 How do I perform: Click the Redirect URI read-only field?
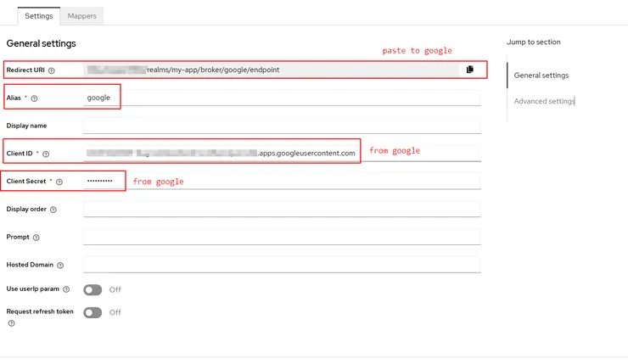tap(272, 70)
